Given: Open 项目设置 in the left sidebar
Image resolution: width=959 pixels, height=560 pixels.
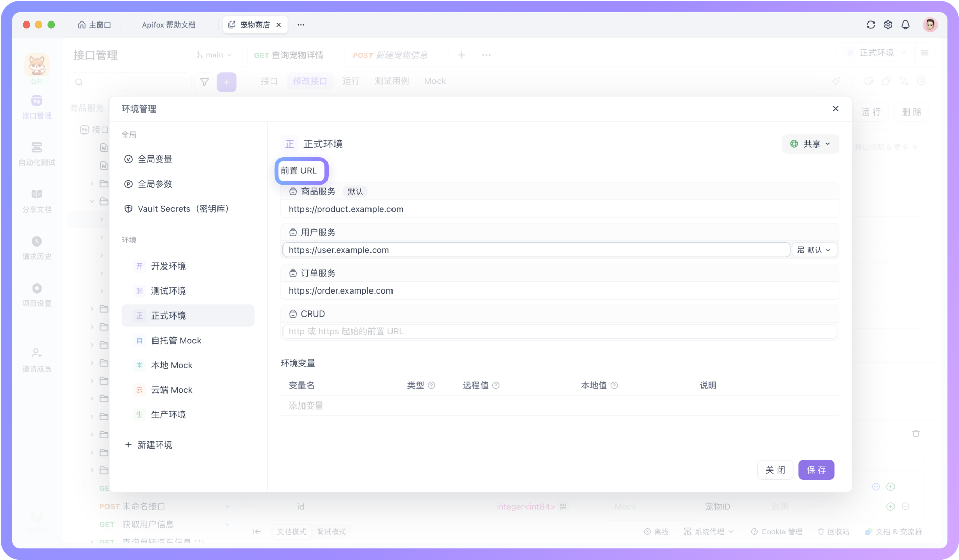Looking at the screenshot, I should [x=36, y=295].
